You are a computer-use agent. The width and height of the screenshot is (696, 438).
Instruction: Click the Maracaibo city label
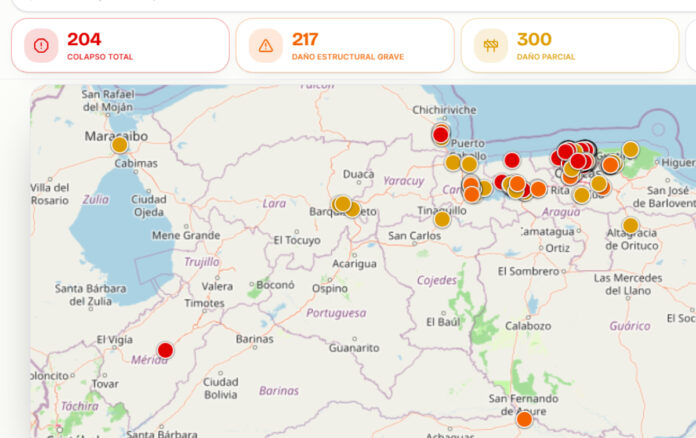(x=116, y=136)
